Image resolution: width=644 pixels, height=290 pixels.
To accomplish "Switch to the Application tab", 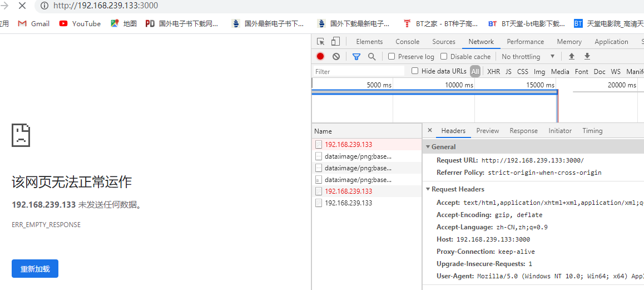I will click(611, 42).
